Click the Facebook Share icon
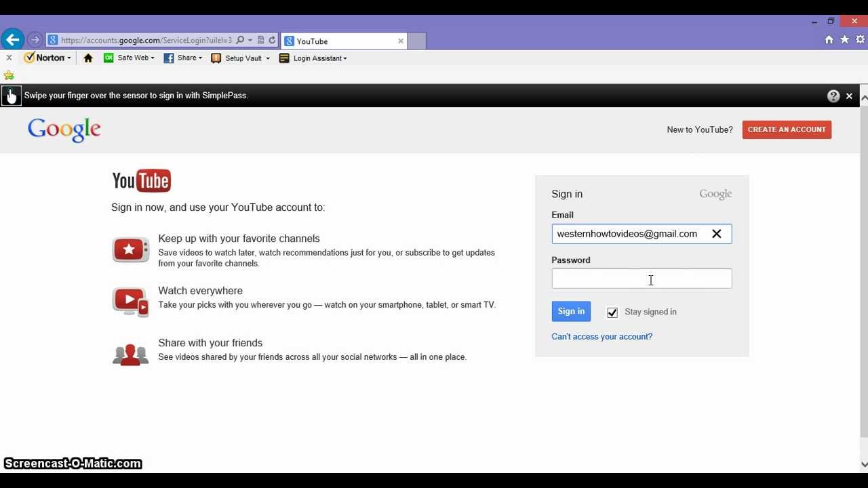This screenshot has width=868, height=488. tap(169, 58)
